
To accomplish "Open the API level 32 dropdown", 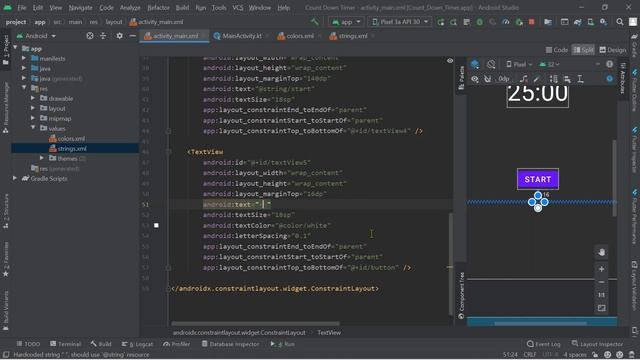I will coord(550,64).
